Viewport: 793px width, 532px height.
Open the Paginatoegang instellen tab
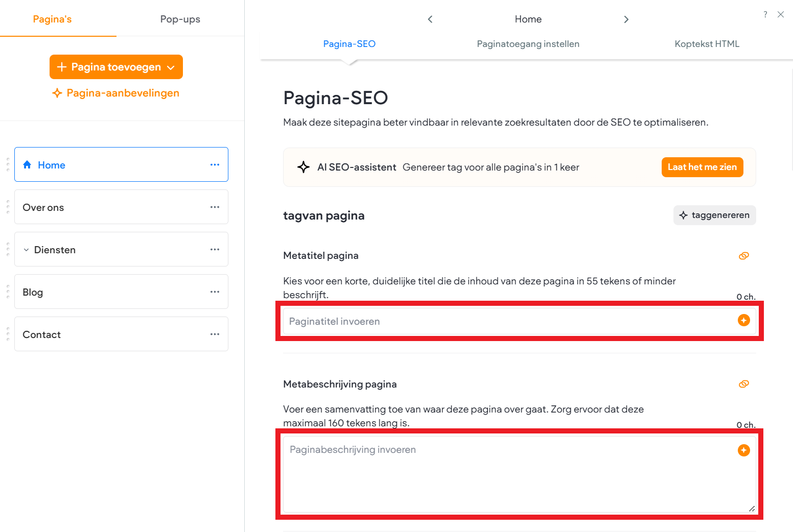pos(528,44)
